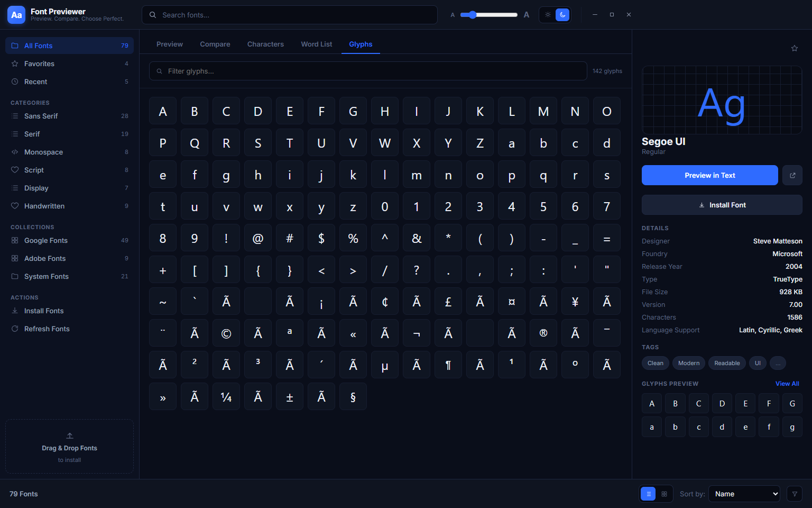The width and height of the screenshot is (812, 508).
Task: Click the Refresh Fonts action
Action: click(x=69, y=329)
